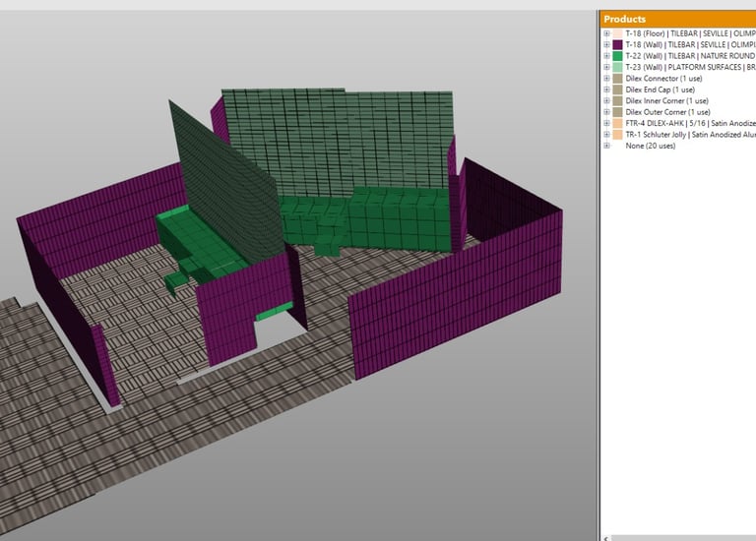Click the light green T-23 color swatch
Image resolution: width=756 pixels, height=541 pixels.
pos(617,67)
